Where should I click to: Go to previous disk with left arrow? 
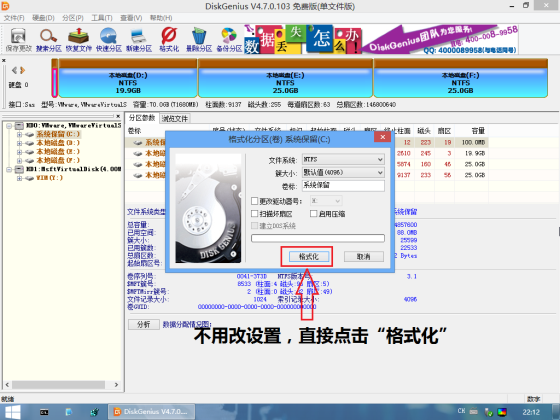pos(14,70)
